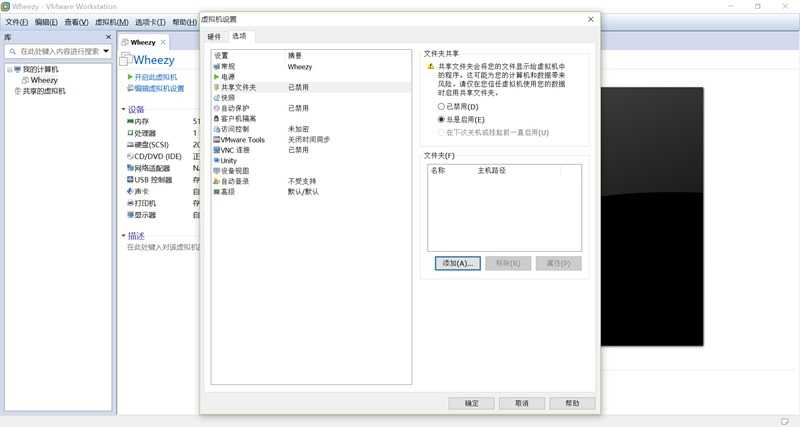Click the 摘要 column header

point(295,56)
